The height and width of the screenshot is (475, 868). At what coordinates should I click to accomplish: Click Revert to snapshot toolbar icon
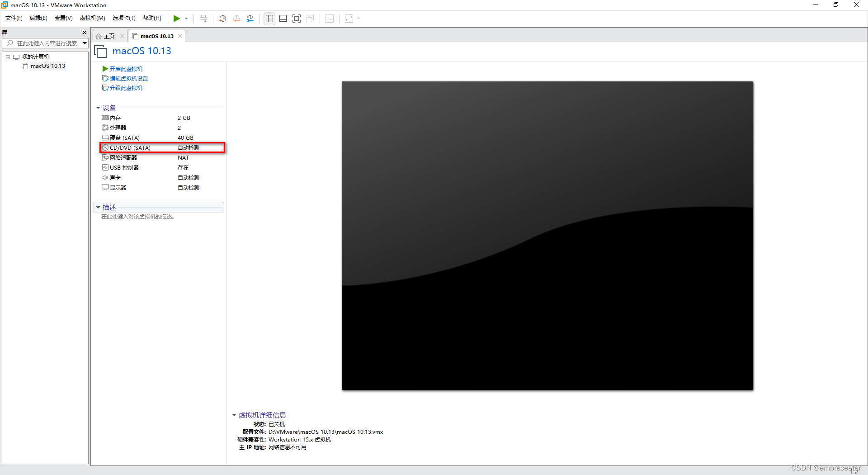(x=236, y=19)
